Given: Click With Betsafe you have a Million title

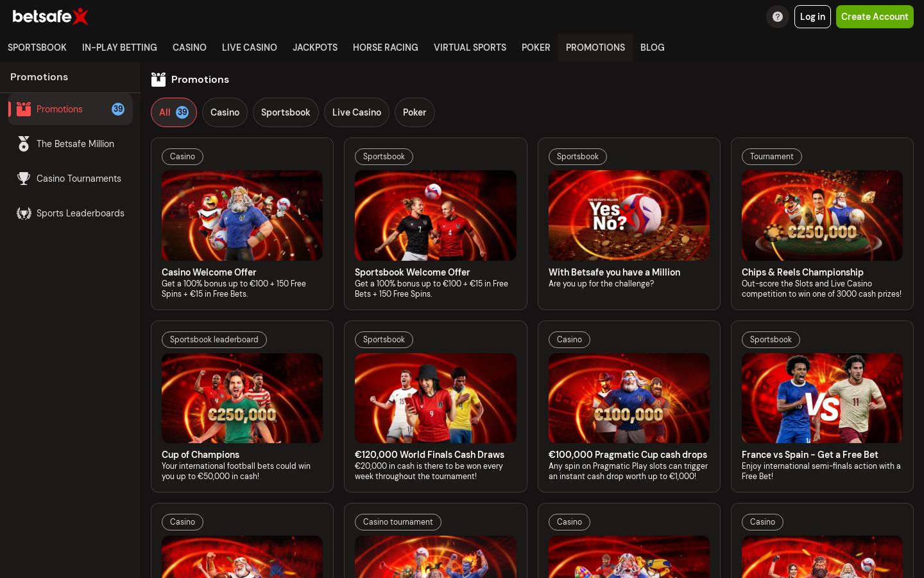Looking at the screenshot, I should pyautogui.click(x=614, y=272).
